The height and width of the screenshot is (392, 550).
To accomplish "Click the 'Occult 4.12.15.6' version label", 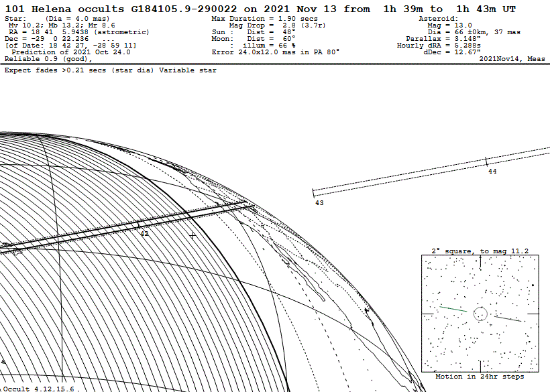I will coord(39,389).
